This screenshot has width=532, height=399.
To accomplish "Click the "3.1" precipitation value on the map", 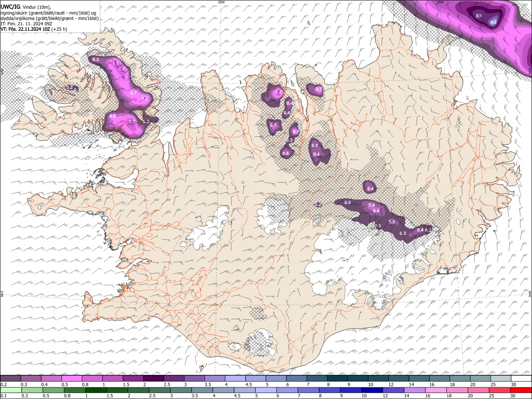I will point(478,16).
